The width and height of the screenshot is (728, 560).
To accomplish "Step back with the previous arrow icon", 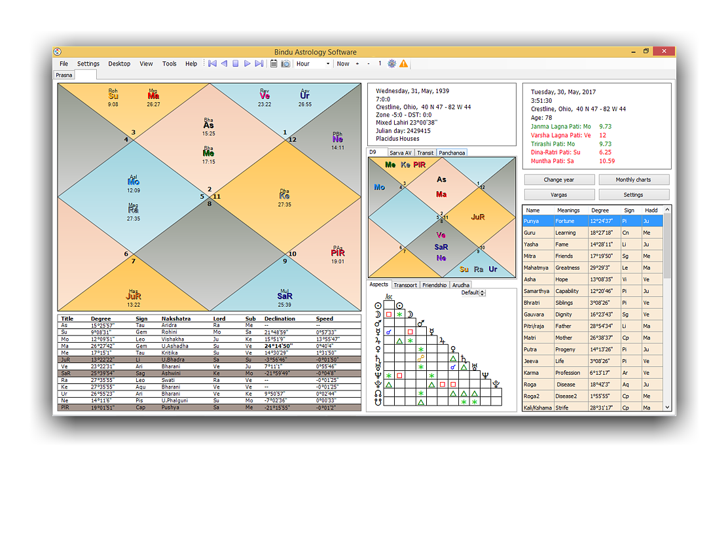I will pyautogui.click(x=225, y=63).
